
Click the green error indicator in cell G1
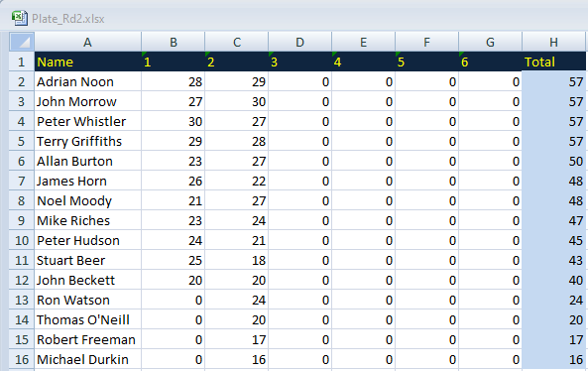coord(462,54)
